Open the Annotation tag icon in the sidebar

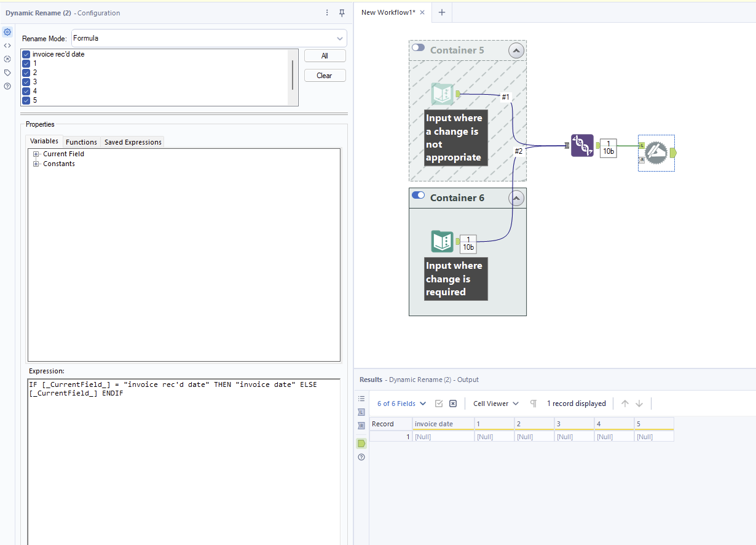point(7,72)
